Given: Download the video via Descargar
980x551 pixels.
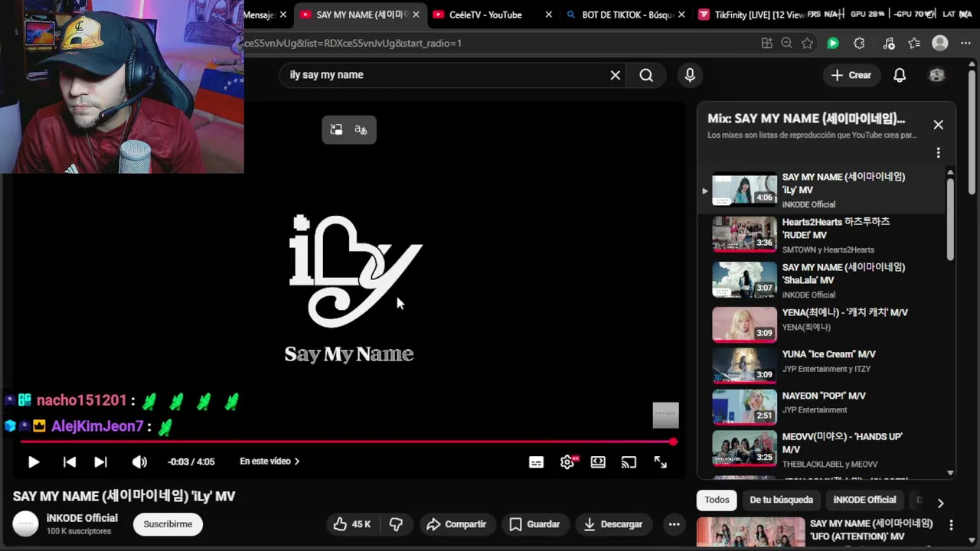Looking at the screenshot, I should click(x=612, y=524).
